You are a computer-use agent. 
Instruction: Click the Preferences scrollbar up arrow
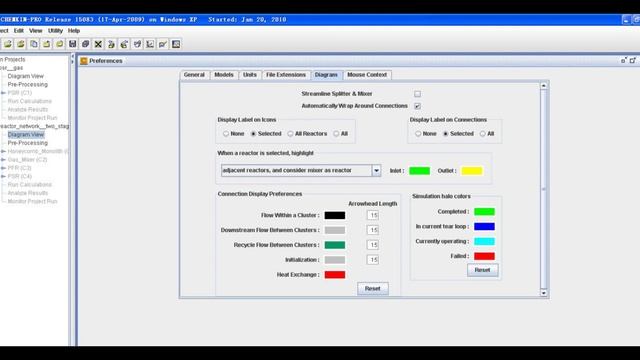coord(543,86)
